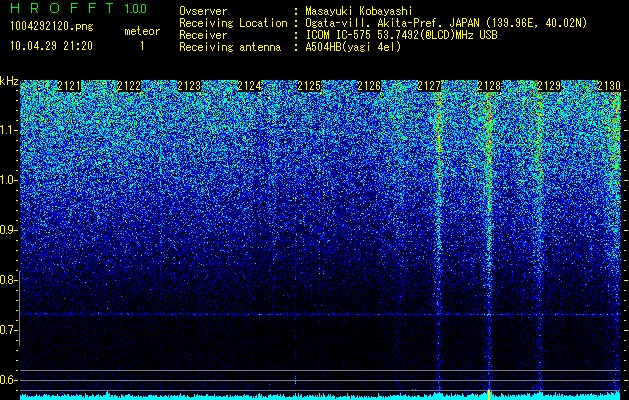Screen dimensions: 629x400
Task: Click the Ogata-vill. Akita-Pref. JAPAN location text
Action: 445,23
